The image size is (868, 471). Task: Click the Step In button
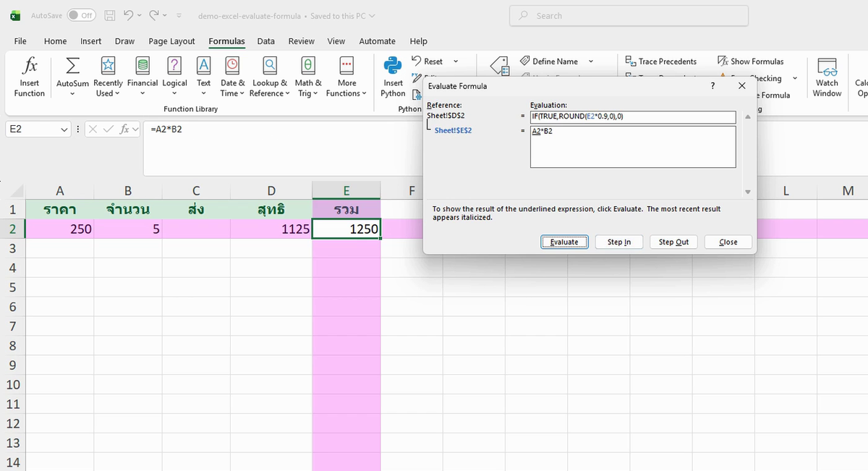618,242
